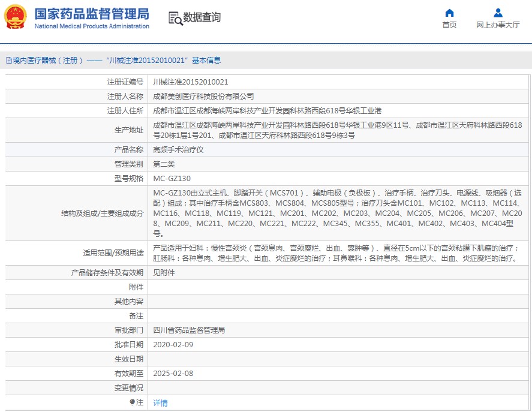The image size is (532, 412).
Task: Click the 适用范围/预期用途 description text
Action: 336,253
